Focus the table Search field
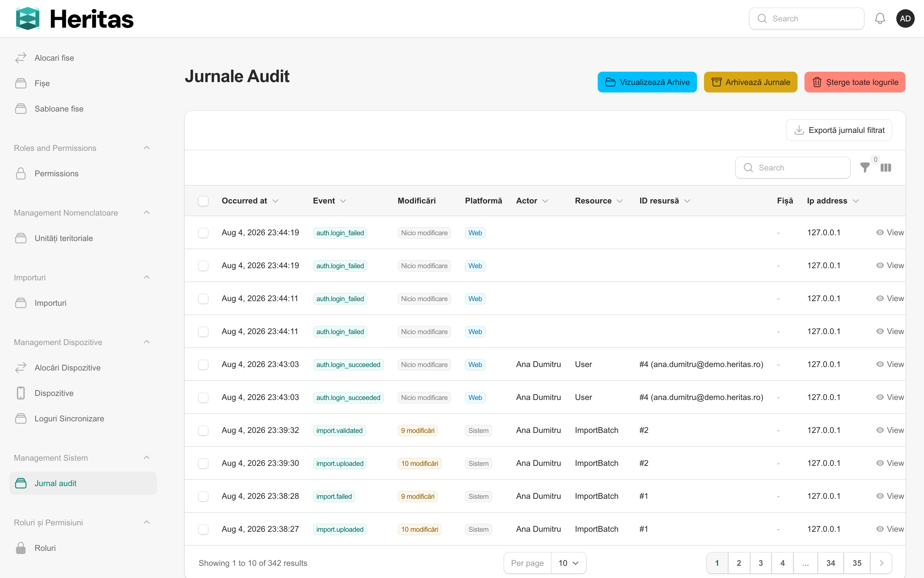Screen dimensions: 924x578 pyautogui.click(x=793, y=167)
